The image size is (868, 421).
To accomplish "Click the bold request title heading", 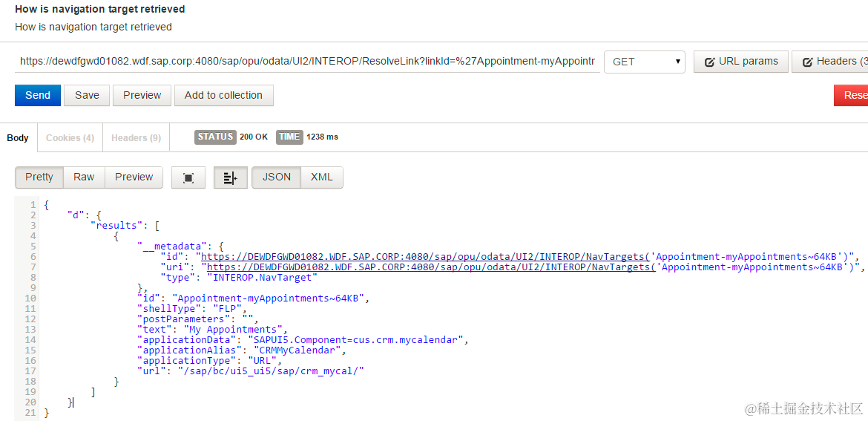I will click(99, 10).
